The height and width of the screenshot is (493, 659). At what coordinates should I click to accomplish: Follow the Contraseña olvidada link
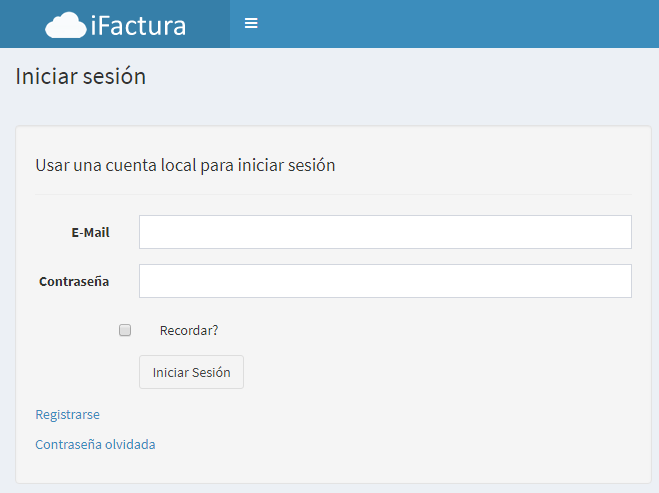[x=95, y=444]
